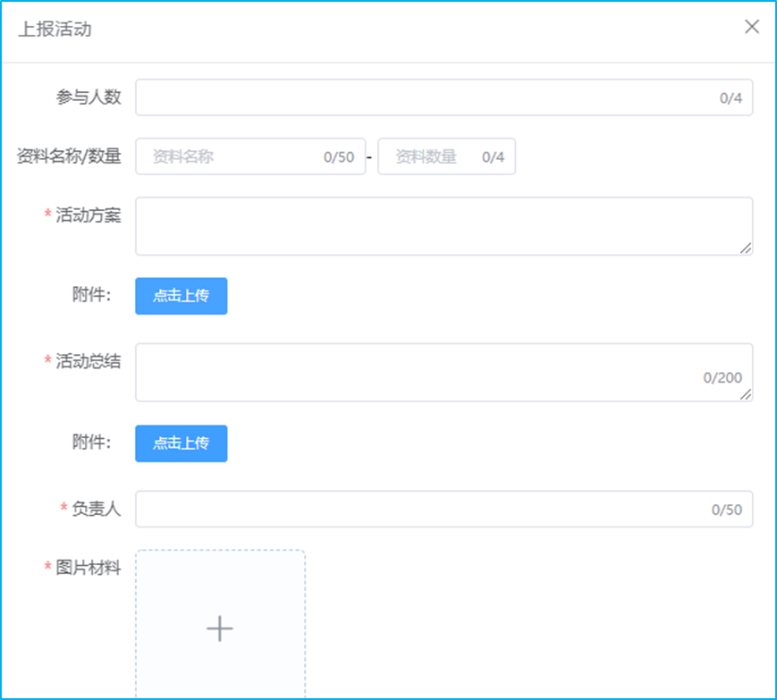Click inside the 活动总结 text area

pyautogui.click(x=420, y=372)
